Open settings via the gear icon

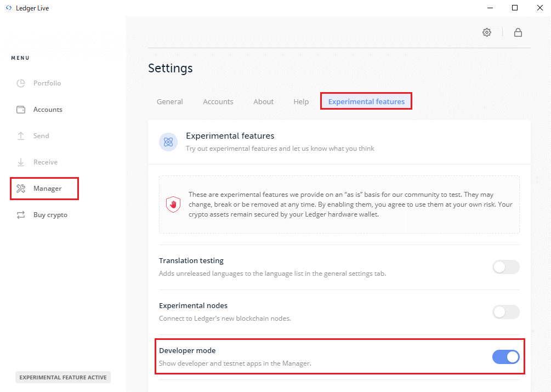pyautogui.click(x=487, y=32)
